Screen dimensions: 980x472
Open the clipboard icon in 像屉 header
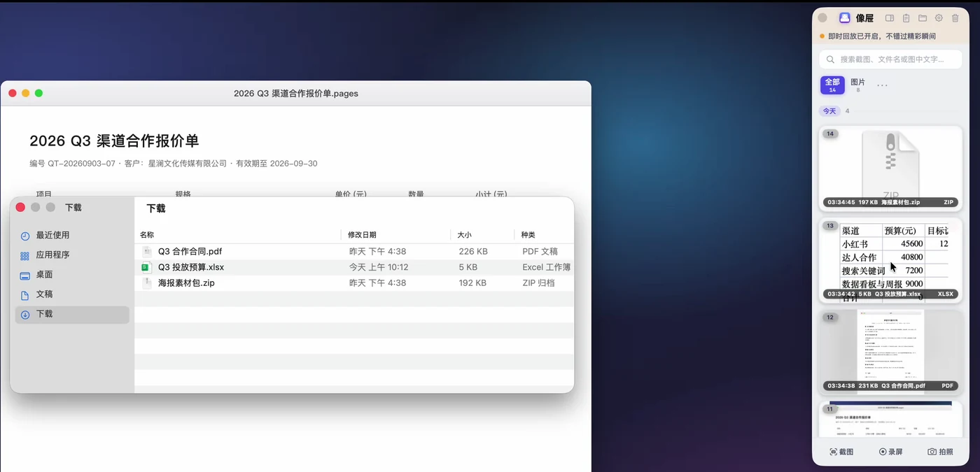click(906, 18)
